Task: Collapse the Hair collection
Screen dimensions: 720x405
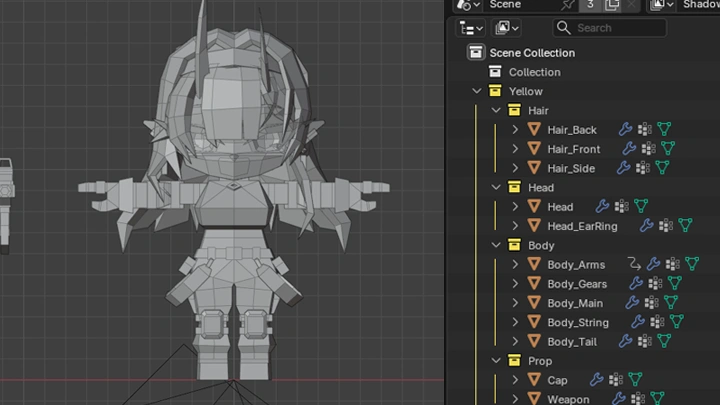Action: click(x=496, y=110)
